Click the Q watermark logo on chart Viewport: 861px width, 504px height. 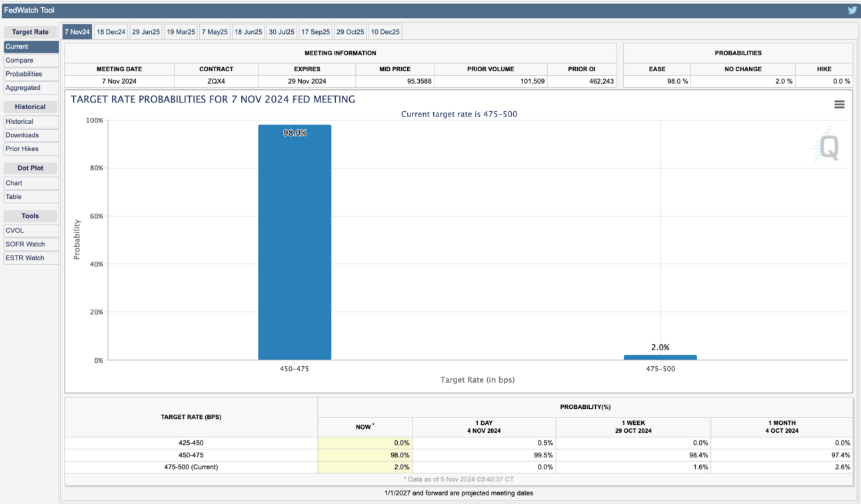[828, 147]
